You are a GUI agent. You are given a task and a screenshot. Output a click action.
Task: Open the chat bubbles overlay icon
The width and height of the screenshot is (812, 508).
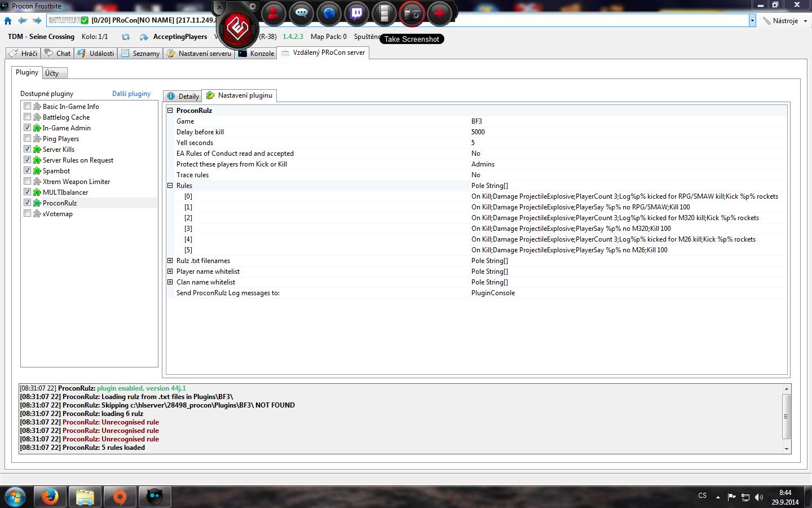[x=301, y=14]
